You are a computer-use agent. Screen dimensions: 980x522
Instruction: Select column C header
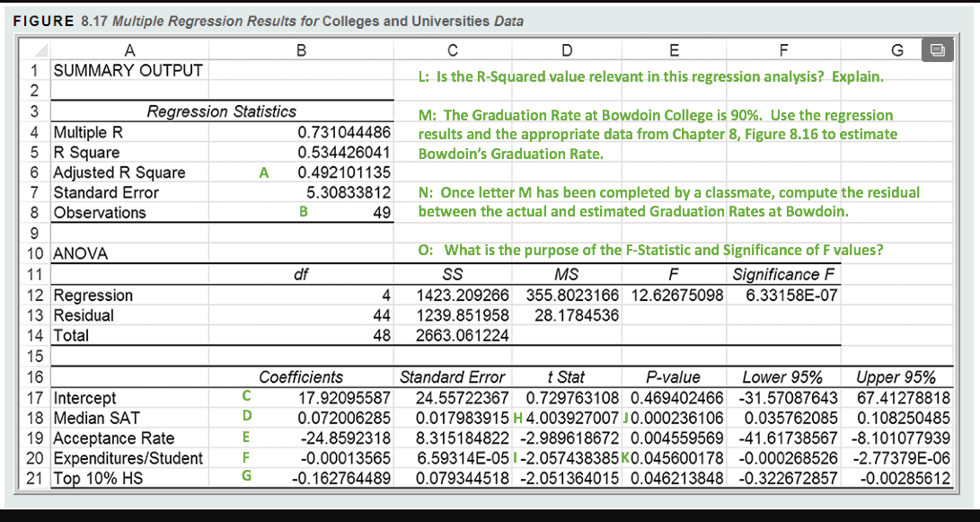453,50
